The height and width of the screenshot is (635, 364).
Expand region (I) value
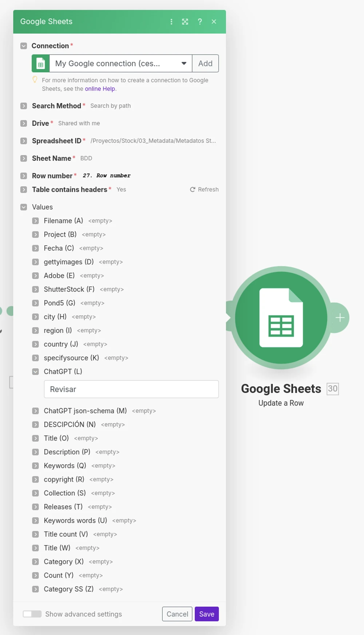tap(35, 331)
